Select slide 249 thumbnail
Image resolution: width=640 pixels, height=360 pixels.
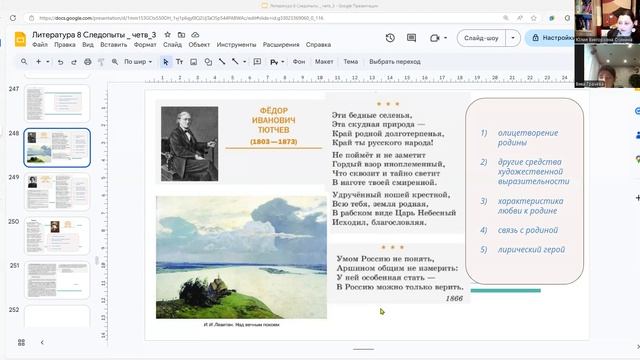tap(57, 192)
